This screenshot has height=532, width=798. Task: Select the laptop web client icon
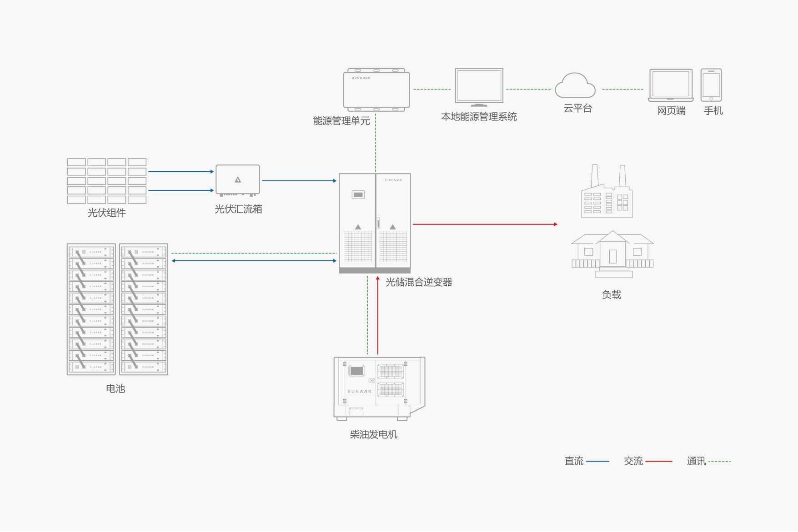pos(671,85)
